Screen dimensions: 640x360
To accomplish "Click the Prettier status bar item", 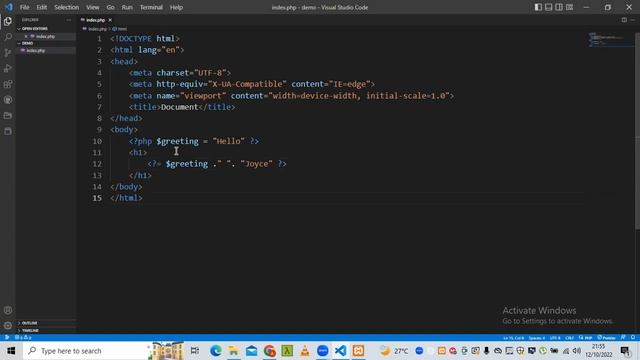I will [607, 338].
